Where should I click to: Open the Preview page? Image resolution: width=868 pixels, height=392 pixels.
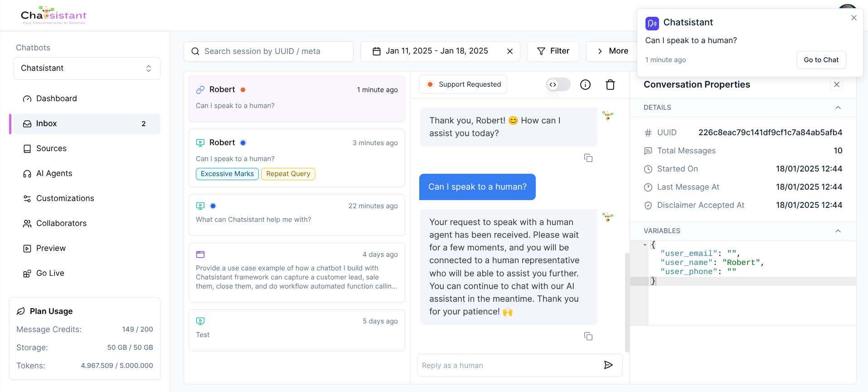pos(87,248)
